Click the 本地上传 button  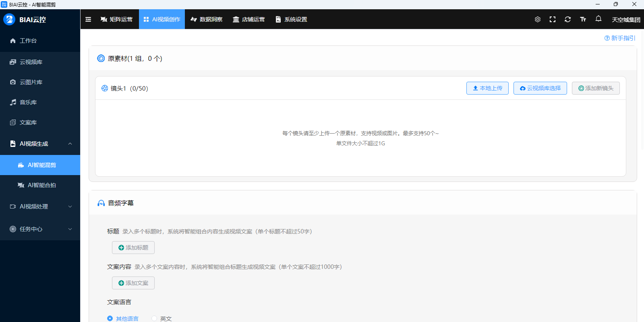[x=487, y=88]
